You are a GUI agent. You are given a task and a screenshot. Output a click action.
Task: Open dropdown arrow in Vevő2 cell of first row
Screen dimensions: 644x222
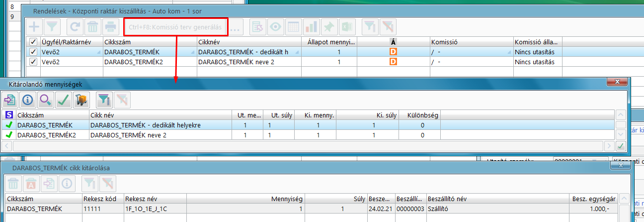coord(98,52)
